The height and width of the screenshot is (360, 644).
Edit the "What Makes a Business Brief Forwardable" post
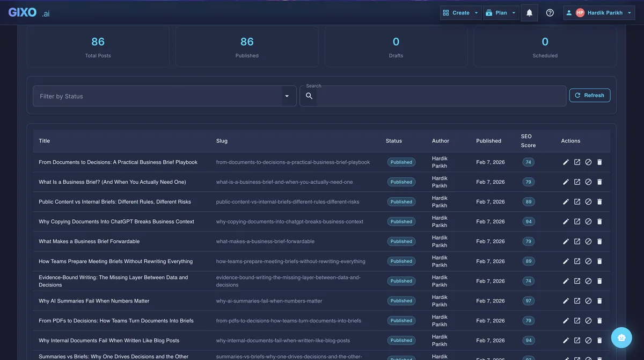coord(565,241)
